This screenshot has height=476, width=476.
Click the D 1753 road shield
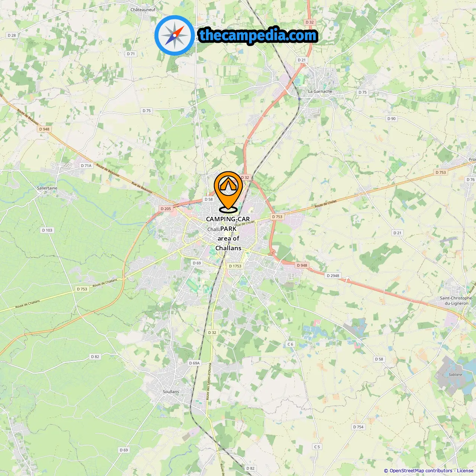(235, 266)
